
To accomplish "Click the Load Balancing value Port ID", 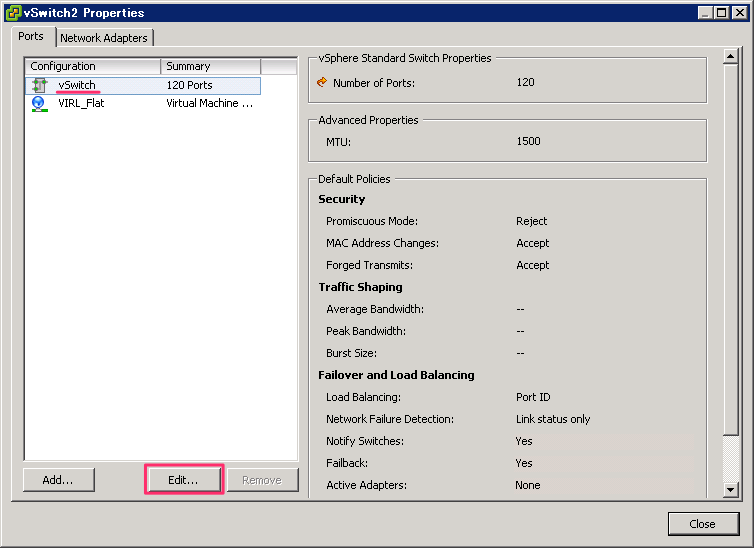I will 533,397.
